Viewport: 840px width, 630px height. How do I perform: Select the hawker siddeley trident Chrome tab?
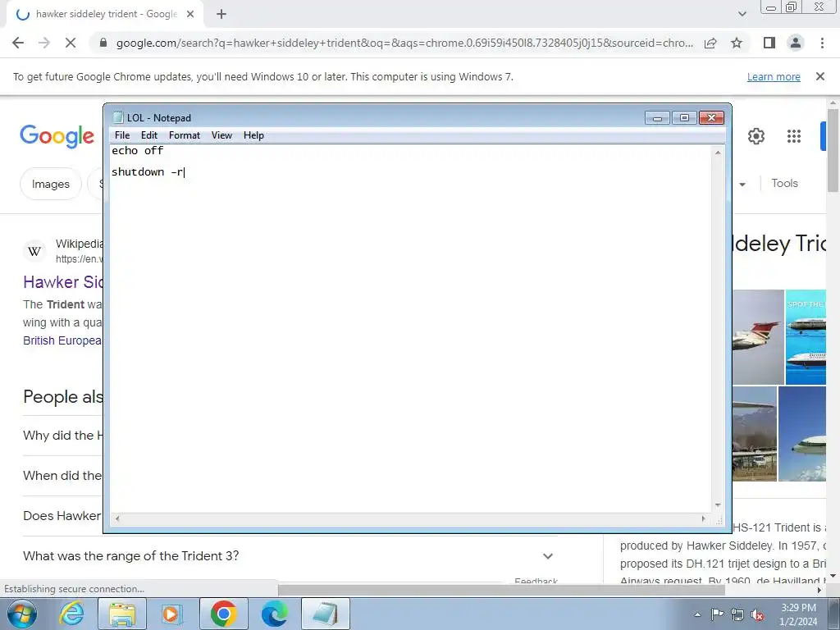[106, 14]
